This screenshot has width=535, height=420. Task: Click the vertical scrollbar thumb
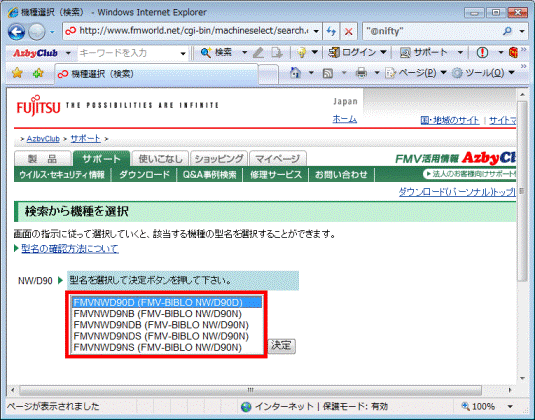coord(522,191)
